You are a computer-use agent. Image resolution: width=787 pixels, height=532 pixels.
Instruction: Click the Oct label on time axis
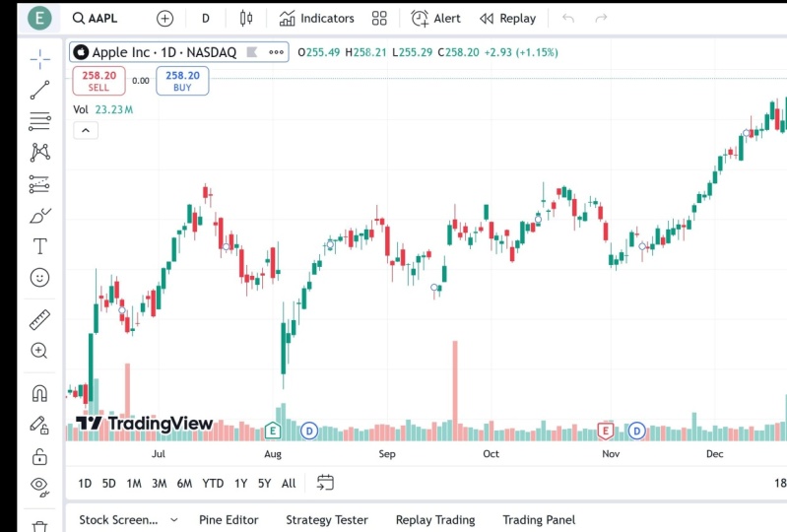pos(491,454)
